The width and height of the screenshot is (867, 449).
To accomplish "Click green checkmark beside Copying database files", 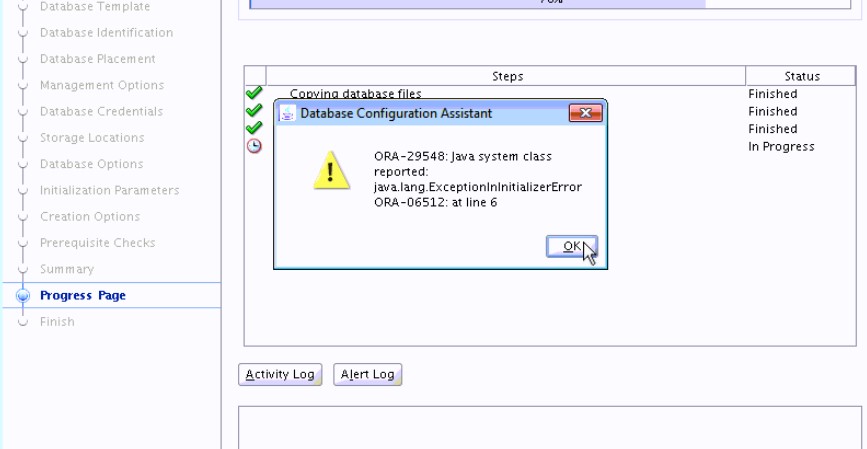I will tap(254, 93).
